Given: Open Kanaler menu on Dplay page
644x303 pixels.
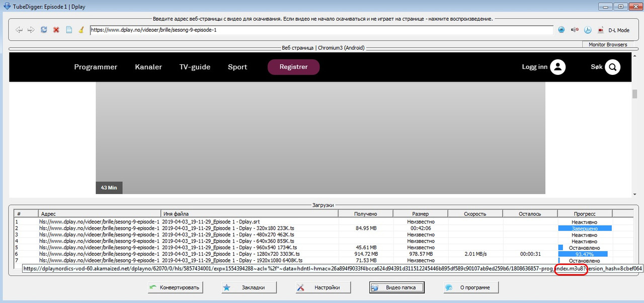Looking at the screenshot, I should pyautogui.click(x=148, y=67).
